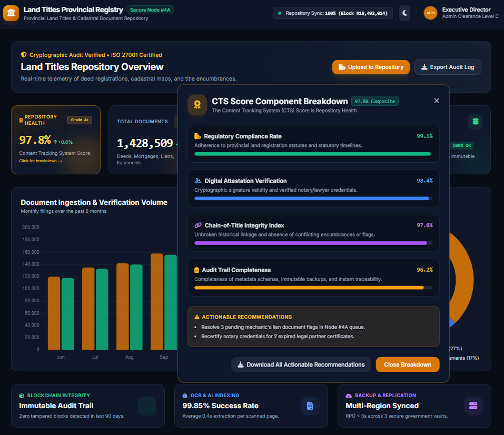Click the Chain-of-Title purple progress bar

click(x=313, y=243)
